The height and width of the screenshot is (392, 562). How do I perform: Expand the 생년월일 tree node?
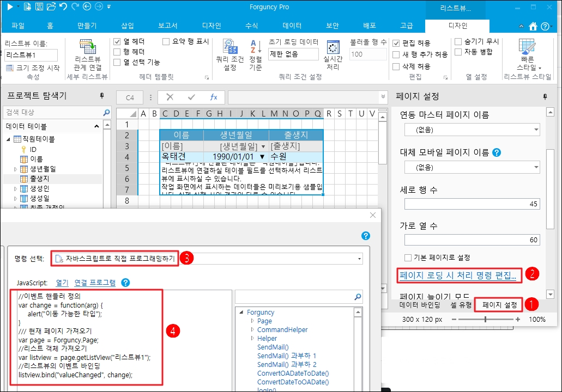tap(15, 169)
